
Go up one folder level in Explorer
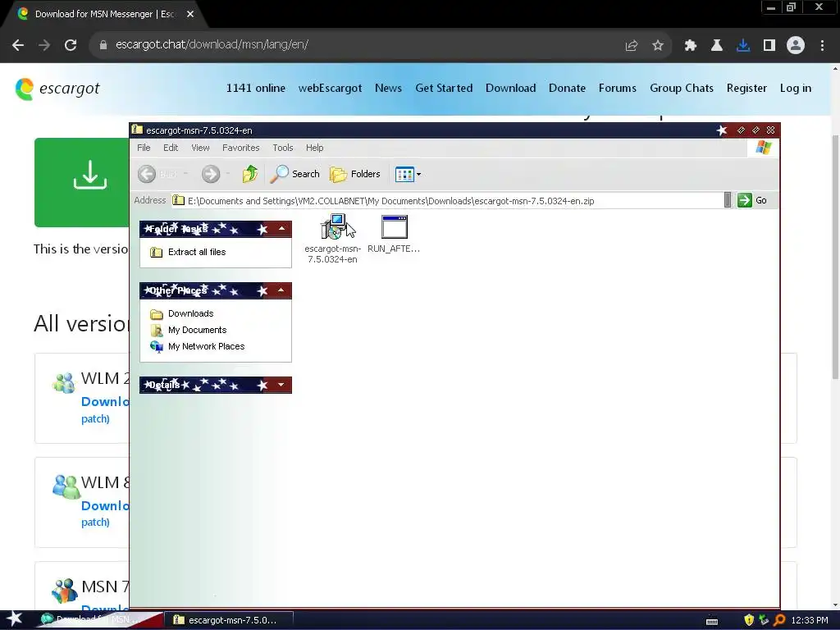249,174
